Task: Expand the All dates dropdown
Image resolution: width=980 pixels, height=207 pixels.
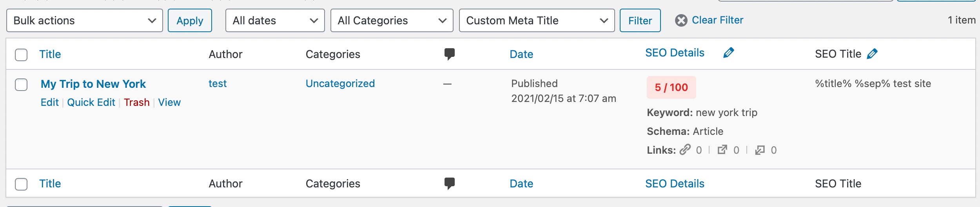Action: (275, 20)
